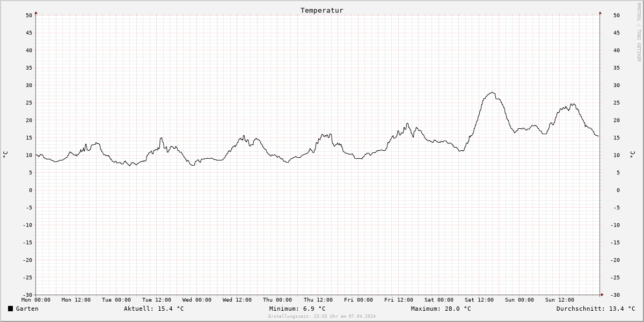The height and width of the screenshot is (322, 644).
Task: Click the "Tue 00:00" time axis label
Action: click(x=116, y=300)
